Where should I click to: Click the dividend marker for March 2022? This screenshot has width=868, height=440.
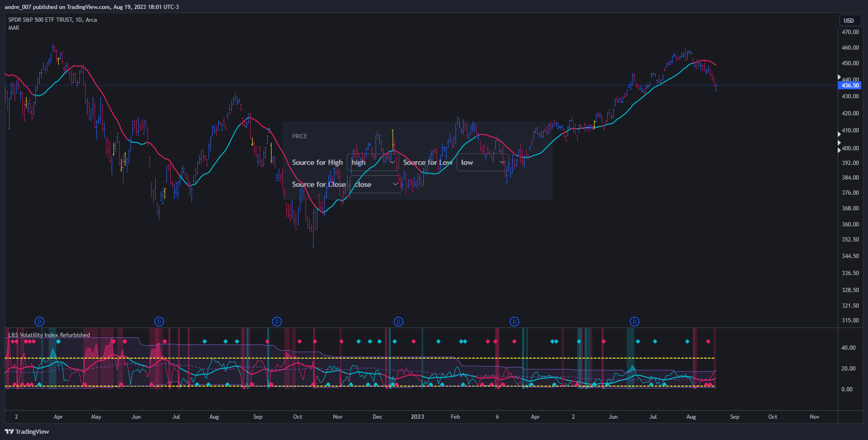[40, 322]
